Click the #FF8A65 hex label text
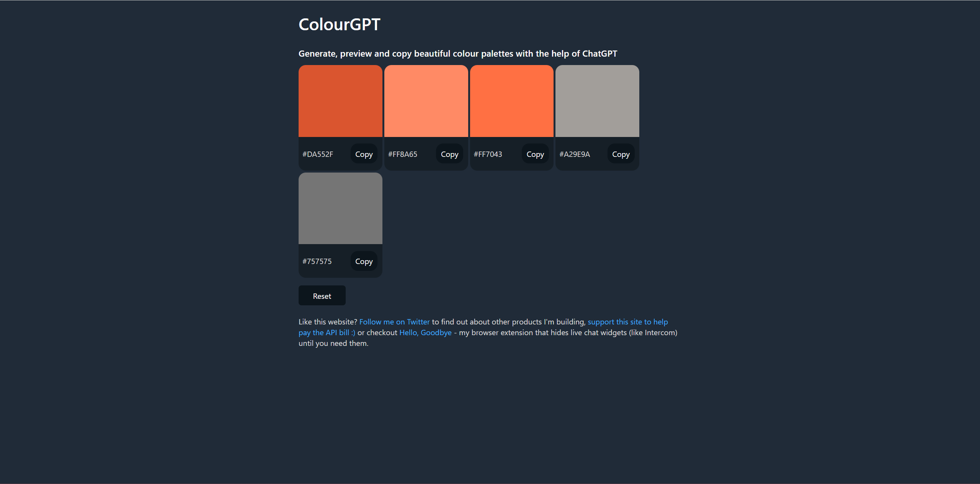The image size is (980, 484). point(403,154)
